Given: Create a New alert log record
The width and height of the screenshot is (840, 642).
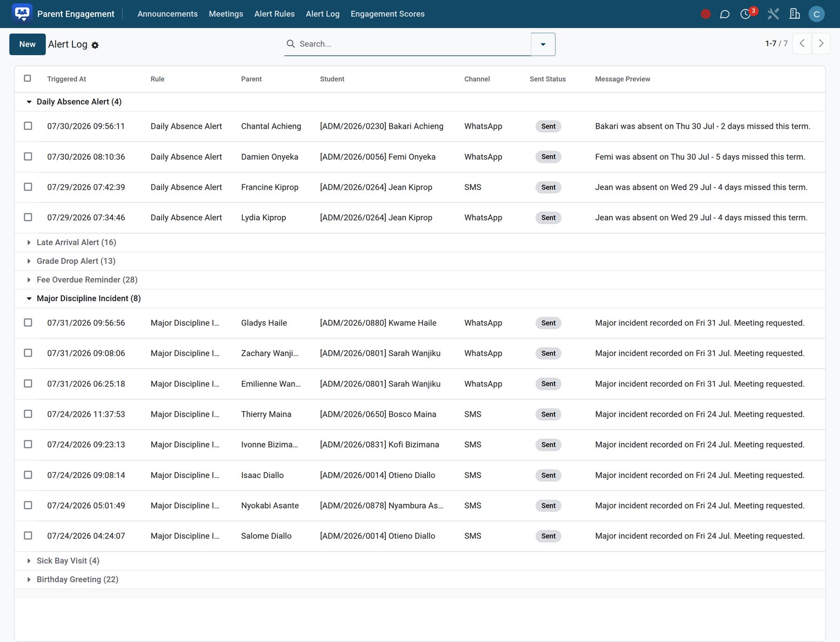Looking at the screenshot, I should (x=27, y=44).
